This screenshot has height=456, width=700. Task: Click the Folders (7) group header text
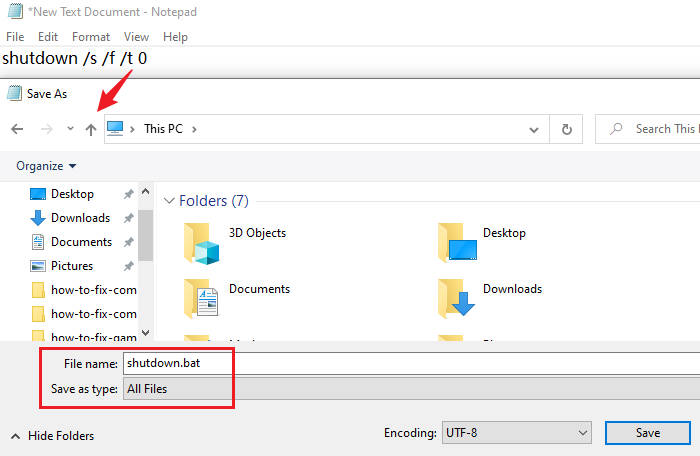coord(214,201)
